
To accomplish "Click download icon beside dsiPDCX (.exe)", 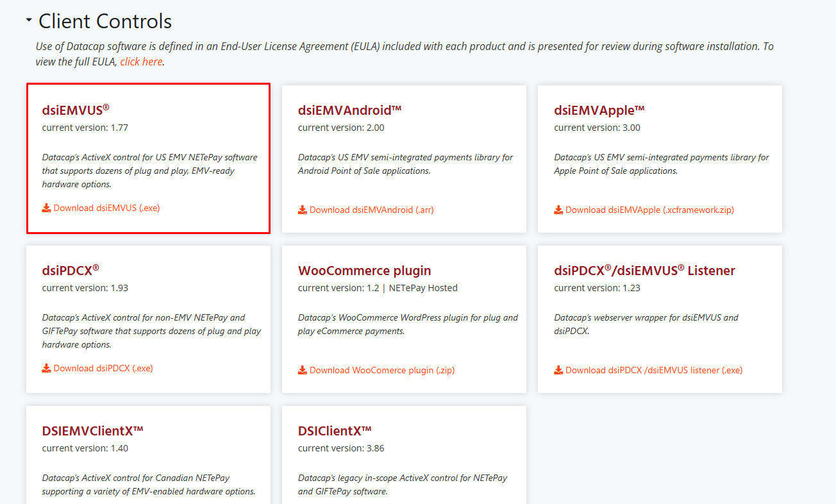I will click(x=46, y=368).
